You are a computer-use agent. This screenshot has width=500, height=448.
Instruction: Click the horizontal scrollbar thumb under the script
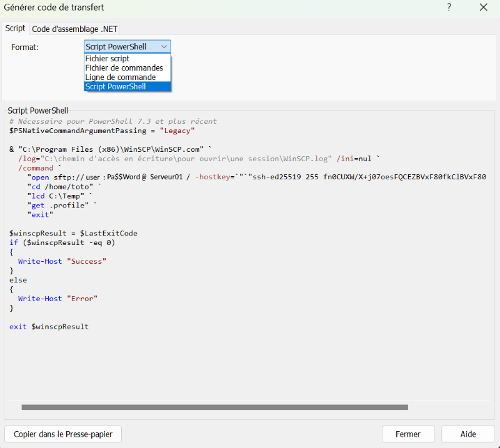(214, 407)
